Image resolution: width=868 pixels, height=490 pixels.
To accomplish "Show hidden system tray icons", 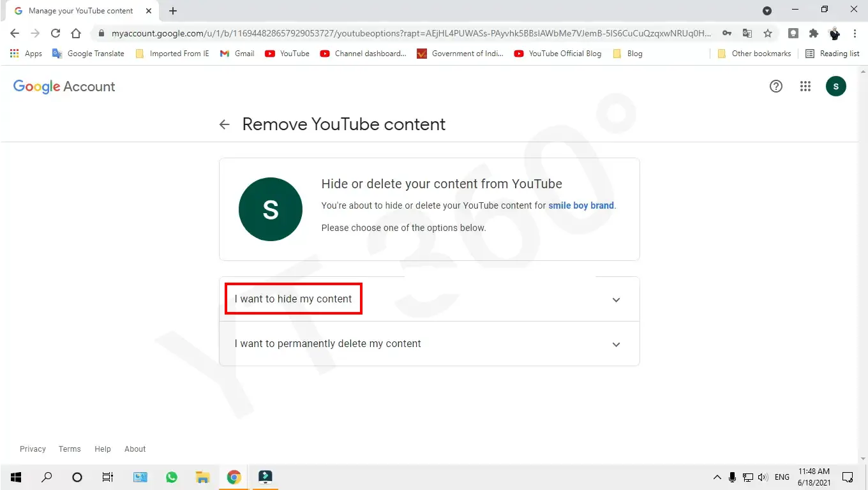I will click(717, 477).
